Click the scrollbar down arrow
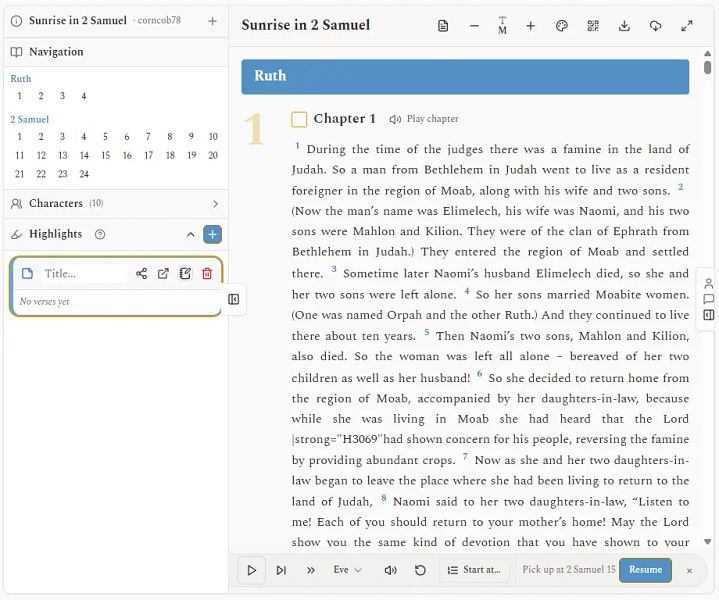The image size is (719, 600). [708, 542]
